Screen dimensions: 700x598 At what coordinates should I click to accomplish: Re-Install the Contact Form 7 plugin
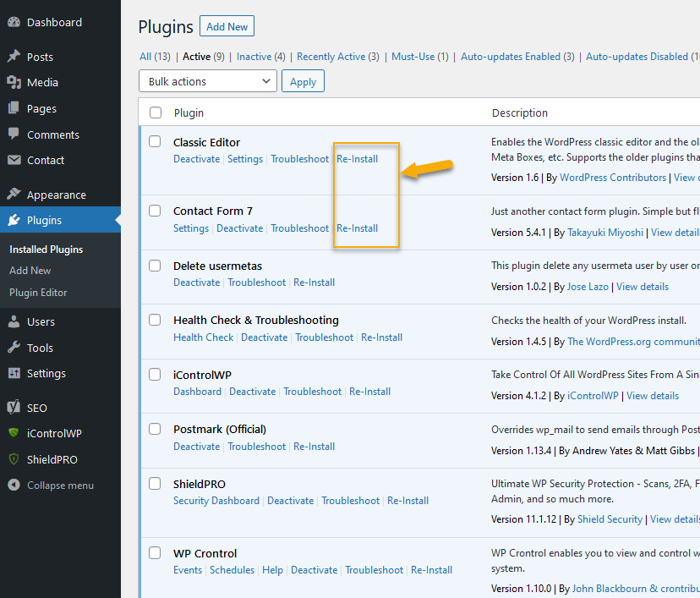point(358,228)
